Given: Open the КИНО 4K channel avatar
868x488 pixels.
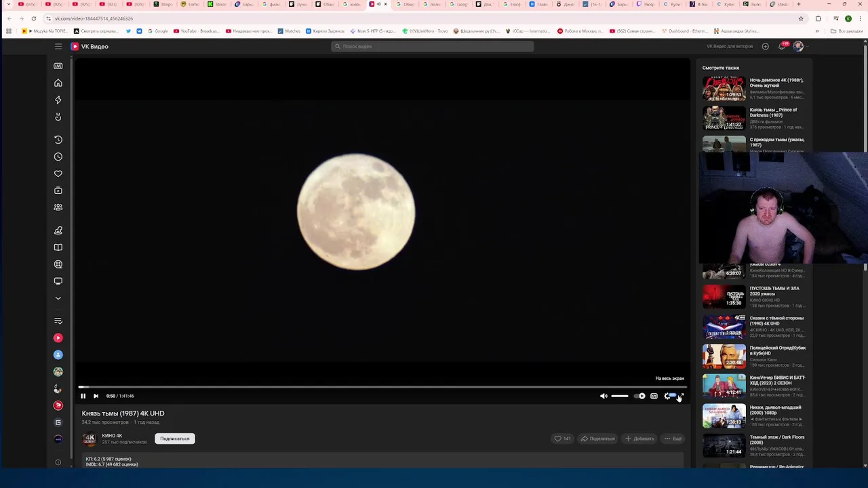Looking at the screenshot, I should tap(90, 439).
